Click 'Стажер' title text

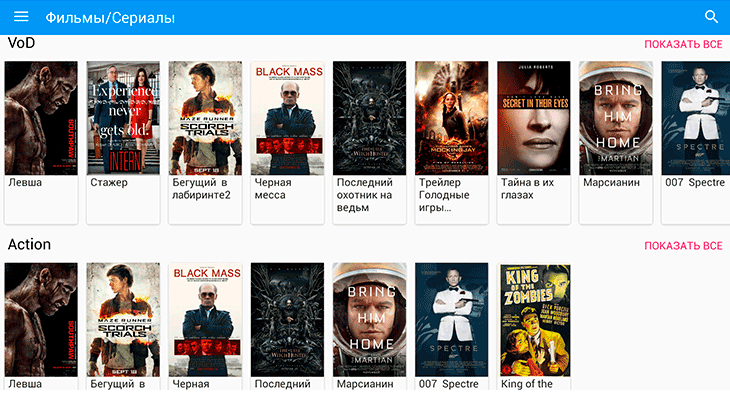pos(109,183)
